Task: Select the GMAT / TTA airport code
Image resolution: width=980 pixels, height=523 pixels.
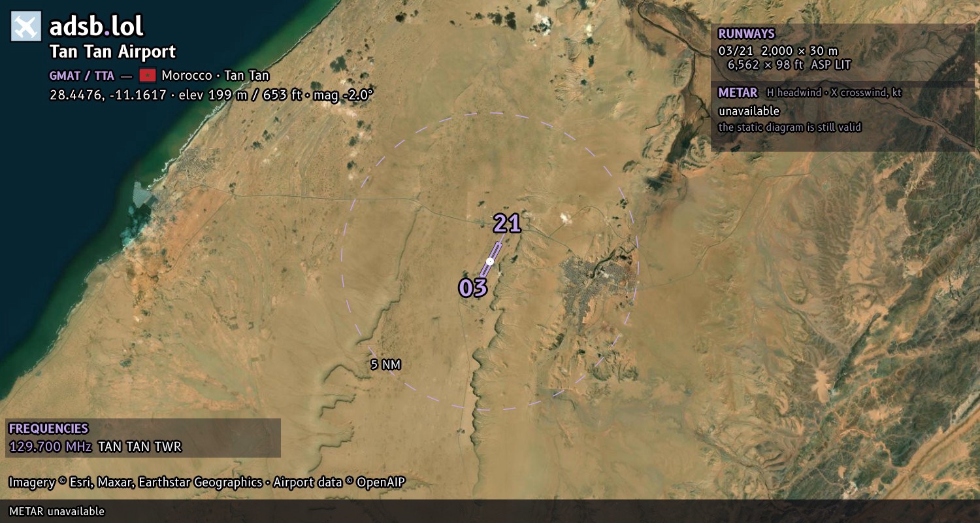Action: tap(82, 75)
